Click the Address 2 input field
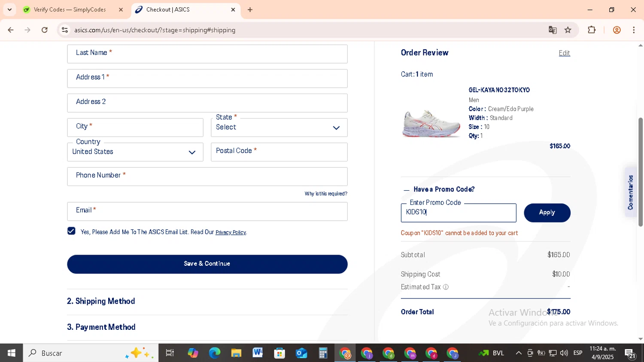This screenshot has height=362, width=644. 207,103
